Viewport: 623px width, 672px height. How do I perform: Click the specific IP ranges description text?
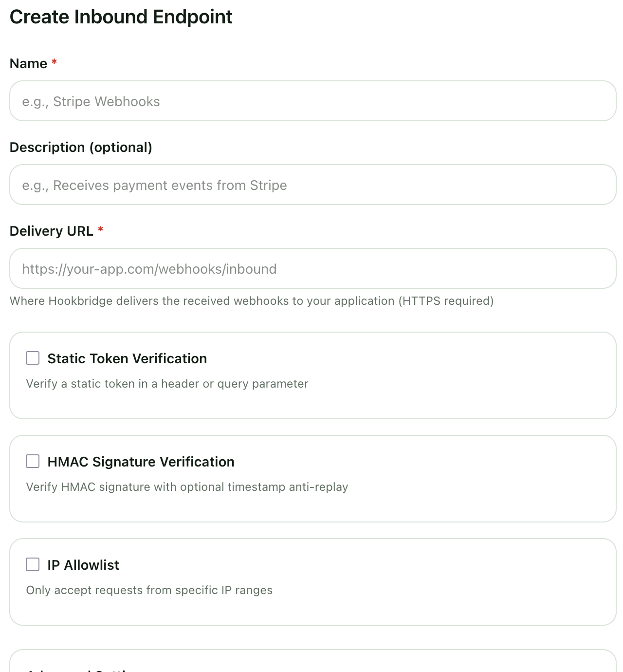149,591
